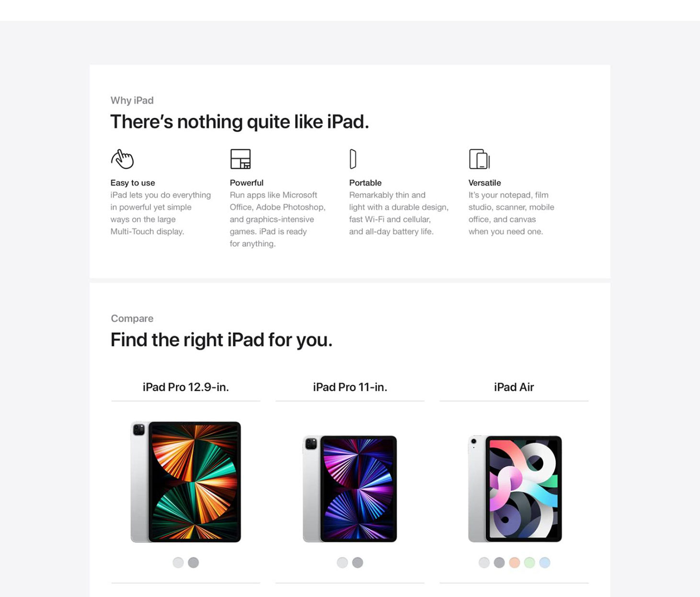Image resolution: width=700 pixels, height=597 pixels.
Task: Choose silver swatch under iPad Pro 11-in.
Action: pos(342,563)
